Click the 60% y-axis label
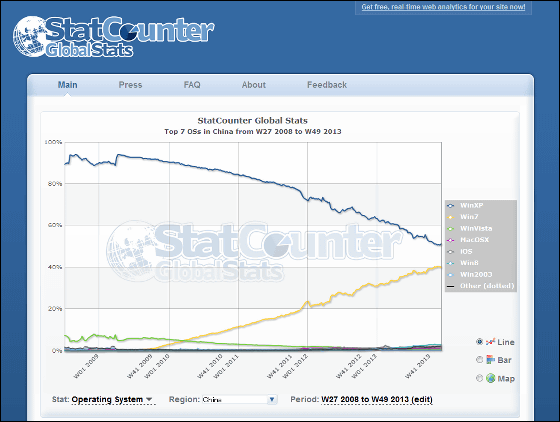This screenshot has width=560, height=422. coord(55,225)
